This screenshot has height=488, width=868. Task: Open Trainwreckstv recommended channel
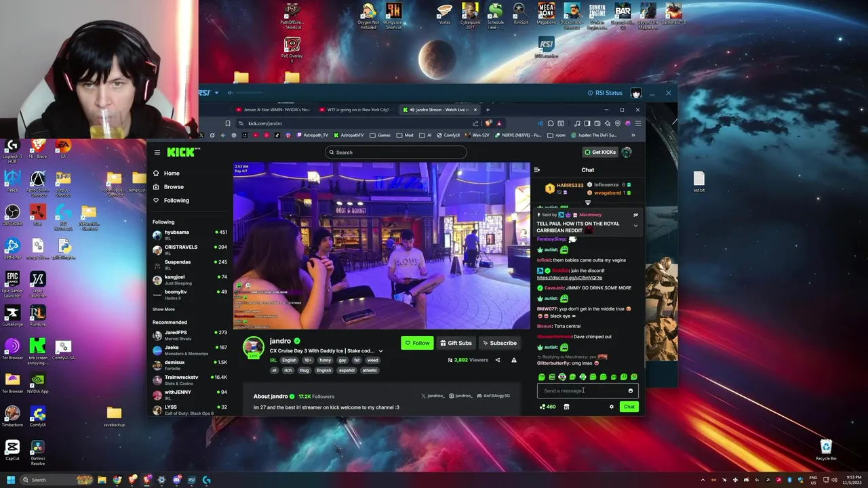tap(190, 380)
